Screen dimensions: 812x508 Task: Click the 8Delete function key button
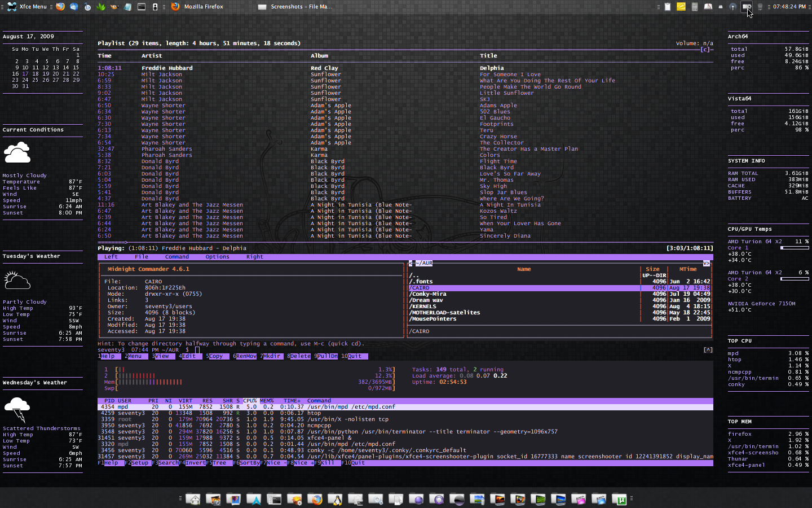tap(299, 356)
